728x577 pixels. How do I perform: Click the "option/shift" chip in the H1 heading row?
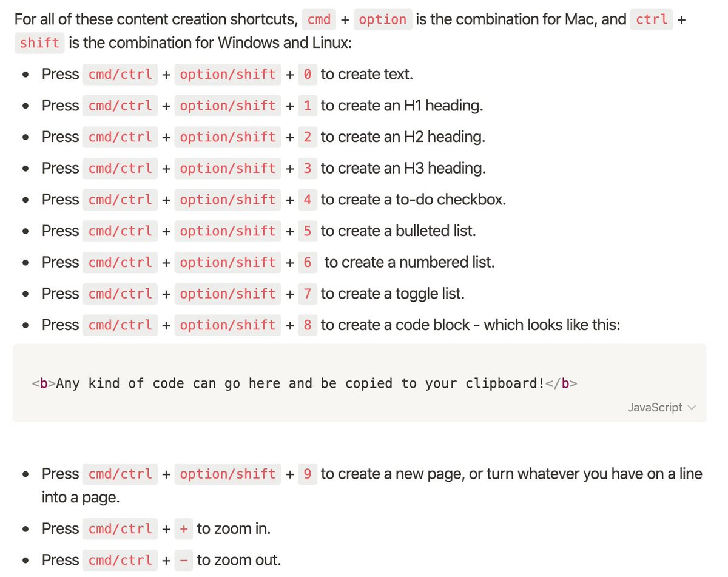(228, 106)
